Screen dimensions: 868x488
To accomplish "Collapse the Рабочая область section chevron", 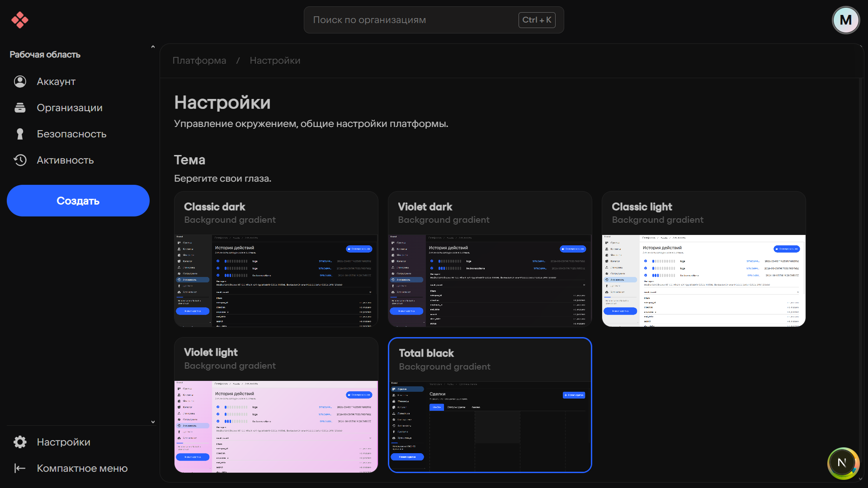I will (153, 47).
